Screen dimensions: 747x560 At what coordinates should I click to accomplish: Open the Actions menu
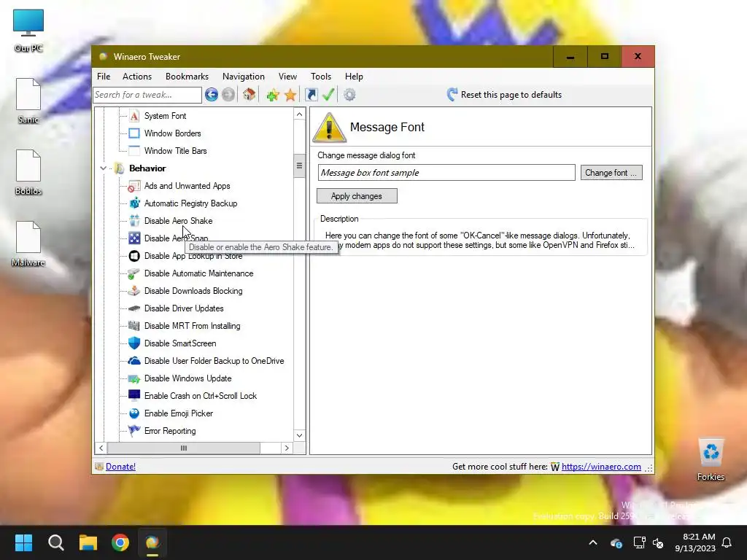(137, 76)
